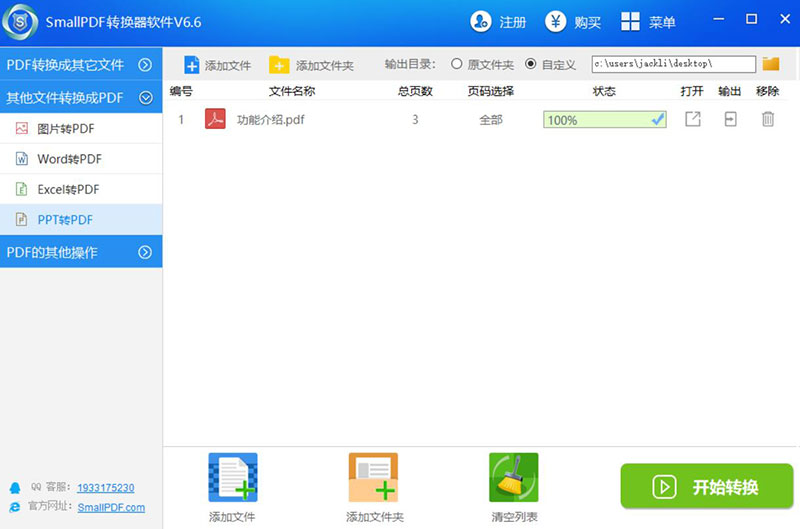Click the 清空列表 broom icon

coord(514,478)
